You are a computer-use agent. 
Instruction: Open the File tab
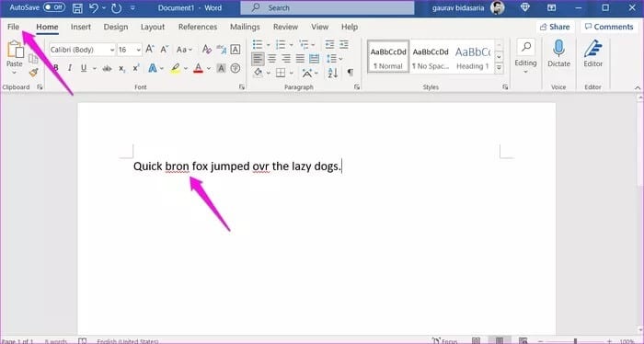(x=13, y=27)
